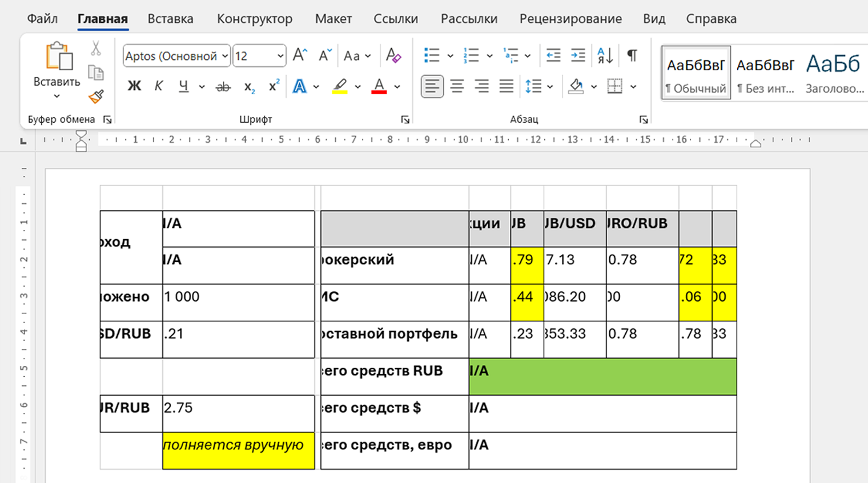Increase paragraph indent
This screenshot has height=483, width=868.
point(578,55)
